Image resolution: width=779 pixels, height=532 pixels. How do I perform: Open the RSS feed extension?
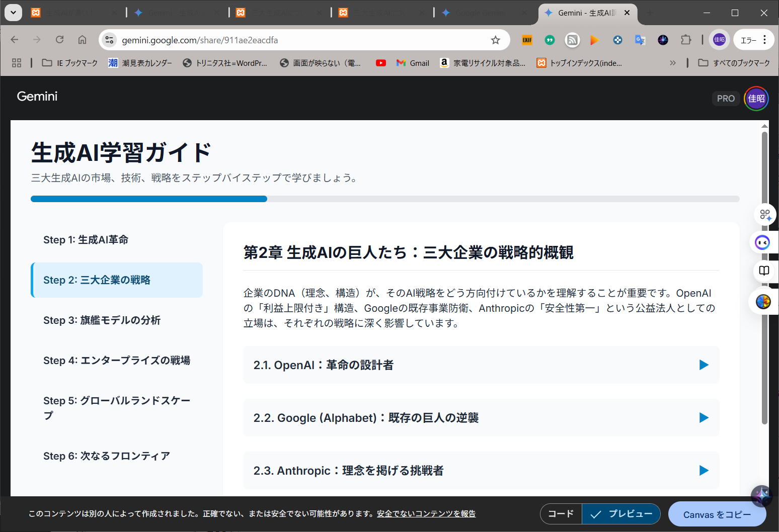(x=572, y=40)
